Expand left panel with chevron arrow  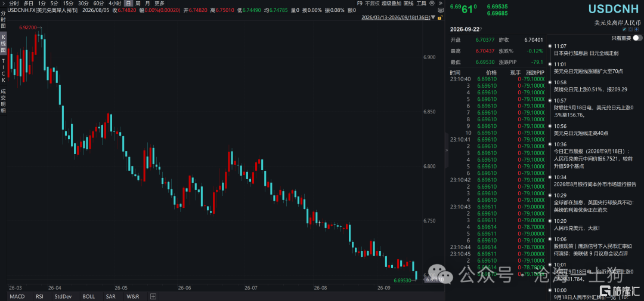click(4, 4)
